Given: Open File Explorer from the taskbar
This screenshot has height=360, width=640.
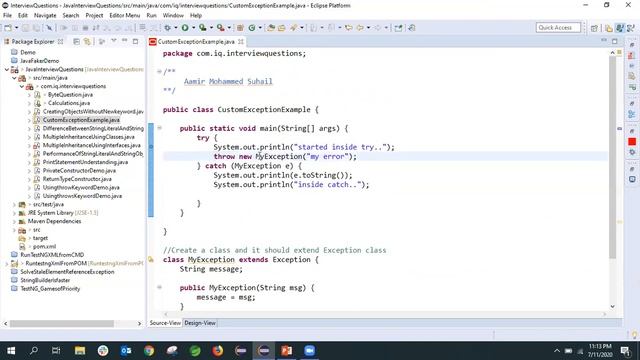Looking at the screenshot, I should click(x=80, y=351).
